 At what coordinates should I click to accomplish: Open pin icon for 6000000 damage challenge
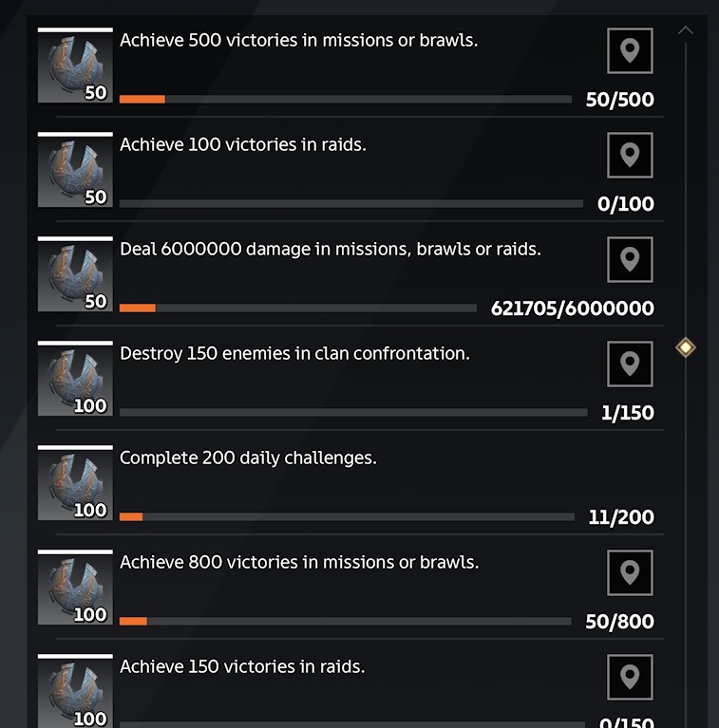[630, 259]
